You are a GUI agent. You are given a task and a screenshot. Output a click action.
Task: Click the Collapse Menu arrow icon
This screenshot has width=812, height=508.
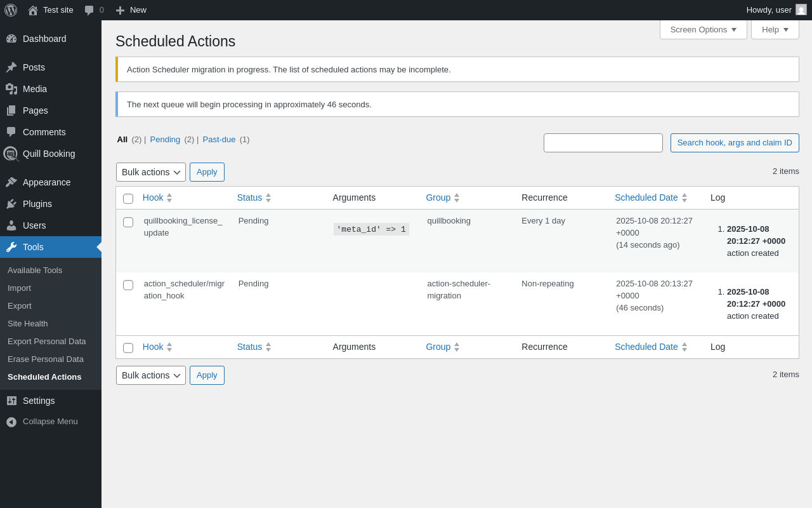(11, 422)
